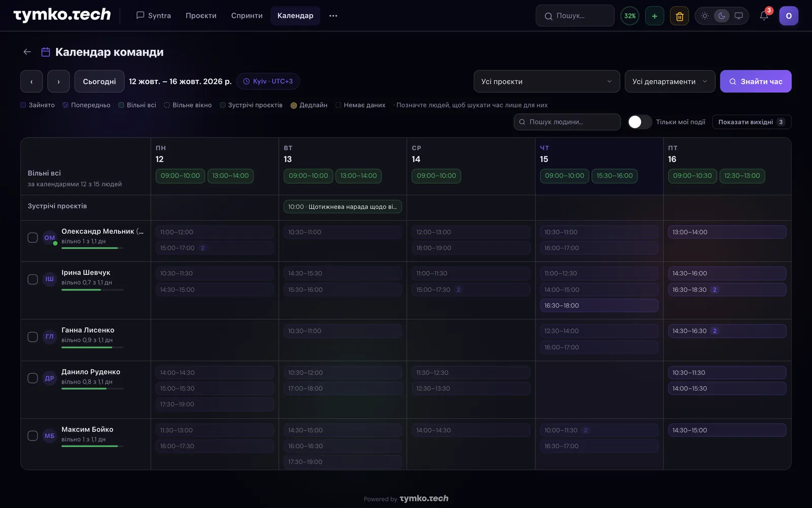812x508 pixels.
Task: Select Friday free slot 12:30–13:00
Action: click(742, 176)
